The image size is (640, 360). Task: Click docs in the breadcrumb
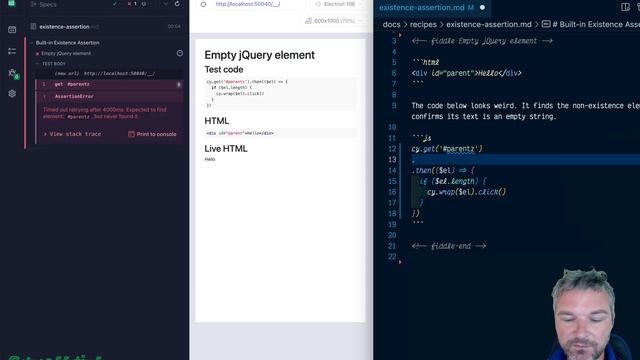(391, 24)
